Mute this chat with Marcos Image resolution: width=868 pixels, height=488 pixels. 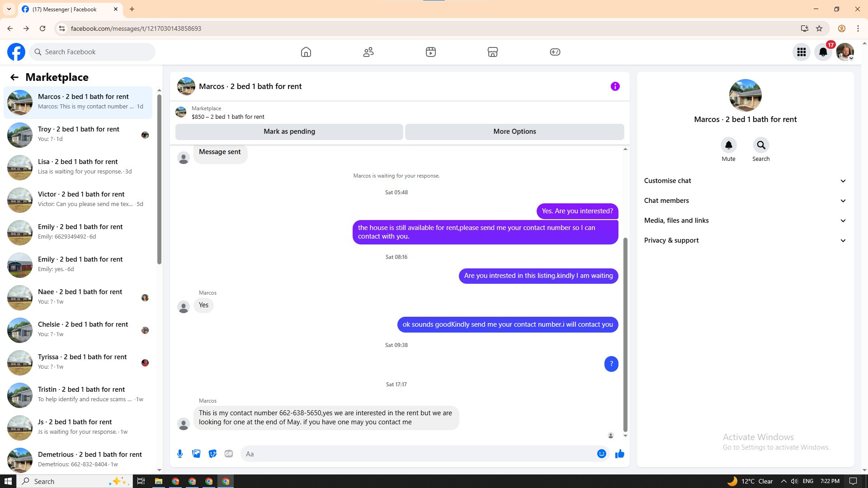pos(728,145)
